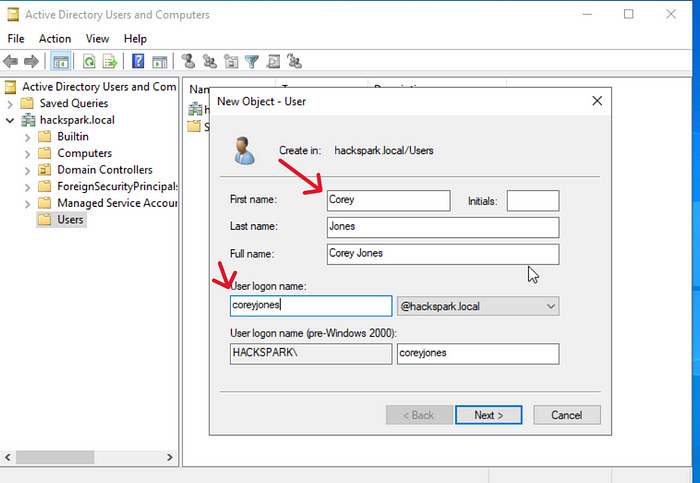Click the Find objects toolbar icon
700x483 pixels.
(x=273, y=61)
